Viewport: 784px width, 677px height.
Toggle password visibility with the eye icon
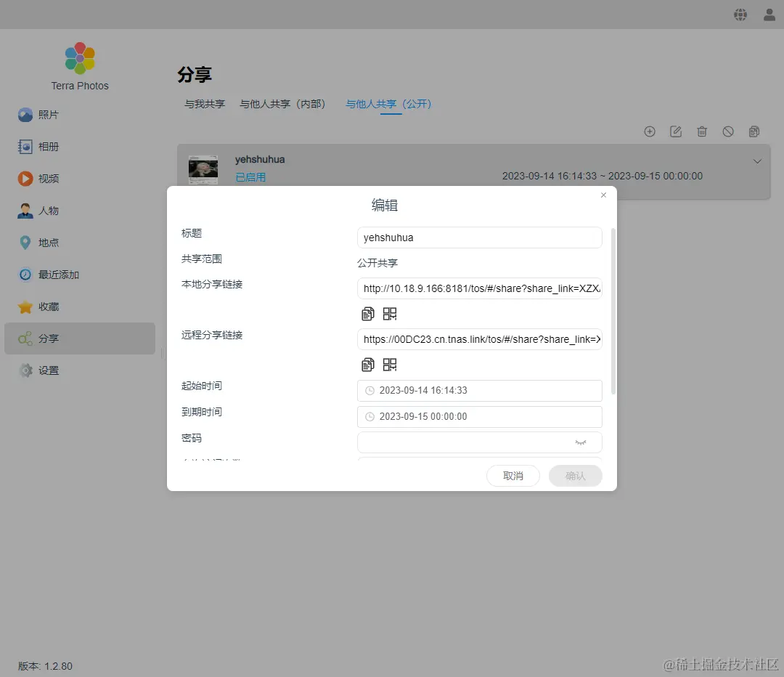581,442
